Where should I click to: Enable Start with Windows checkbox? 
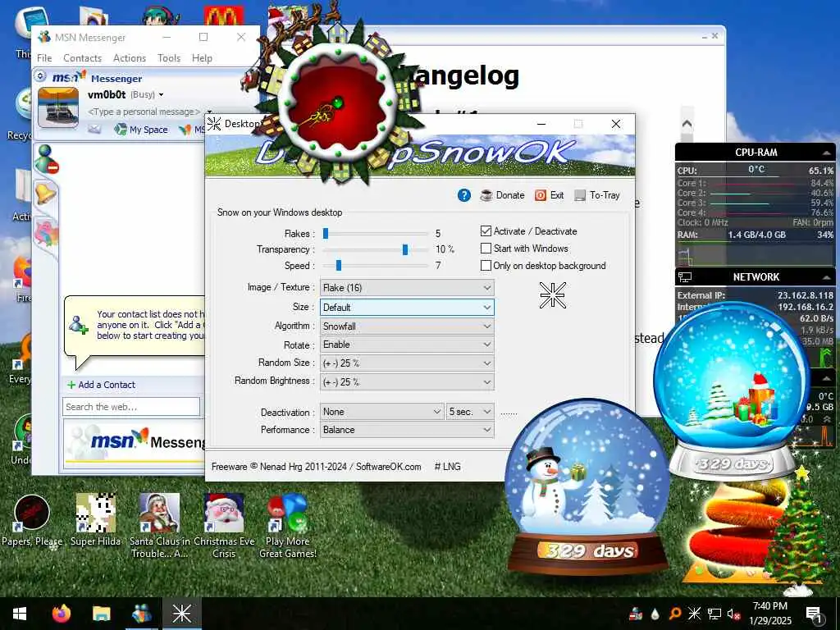(x=486, y=248)
